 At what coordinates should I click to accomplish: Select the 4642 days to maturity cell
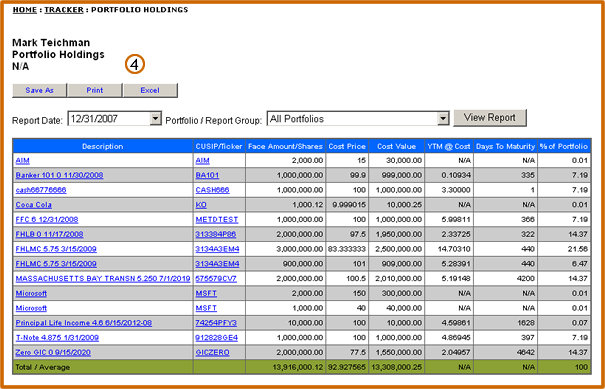pos(505,353)
